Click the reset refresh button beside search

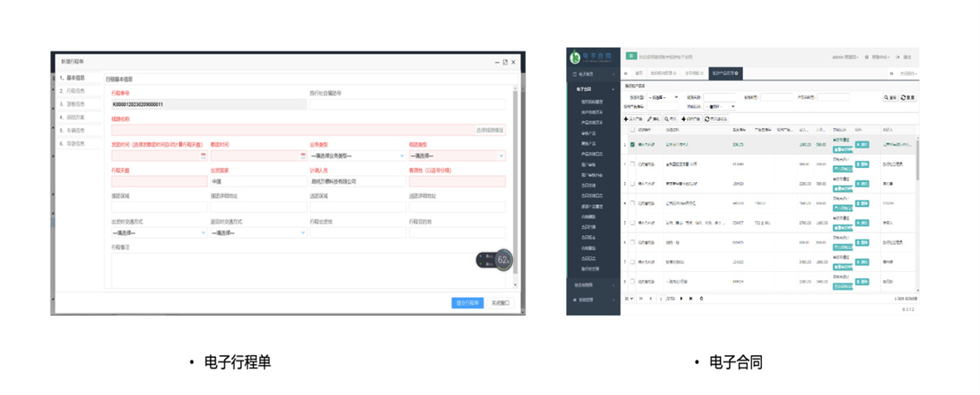908,97
